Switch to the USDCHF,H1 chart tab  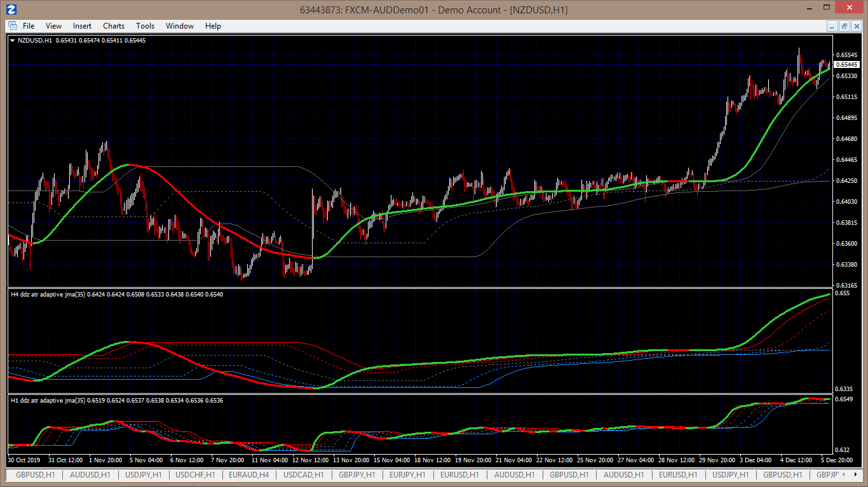pyautogui.click(x=195, y=475)
